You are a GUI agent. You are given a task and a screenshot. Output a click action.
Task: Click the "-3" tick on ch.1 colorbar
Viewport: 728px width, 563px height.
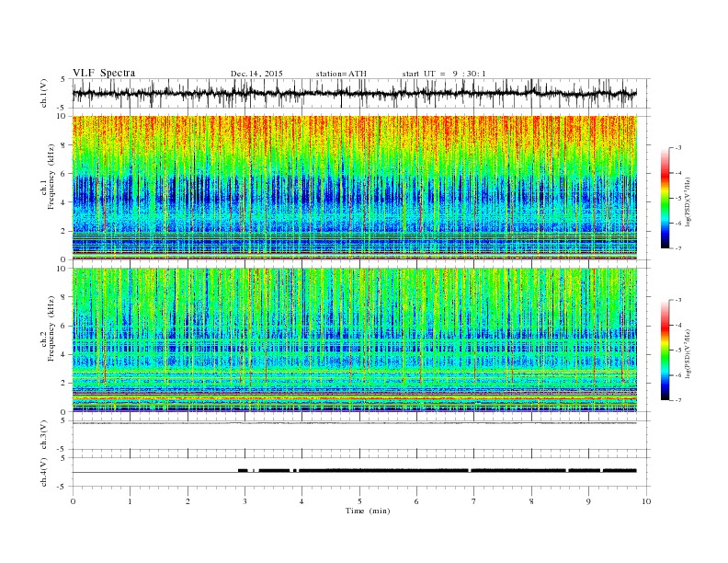tap(678, 148)
